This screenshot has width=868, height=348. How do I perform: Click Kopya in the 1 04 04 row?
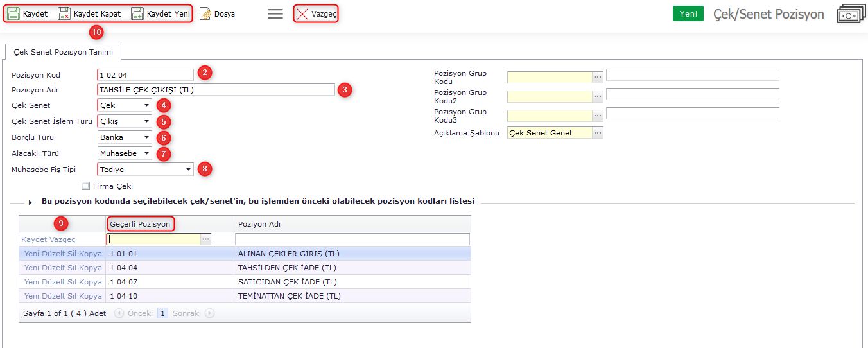pyautogui.click(x=91, y=268)
